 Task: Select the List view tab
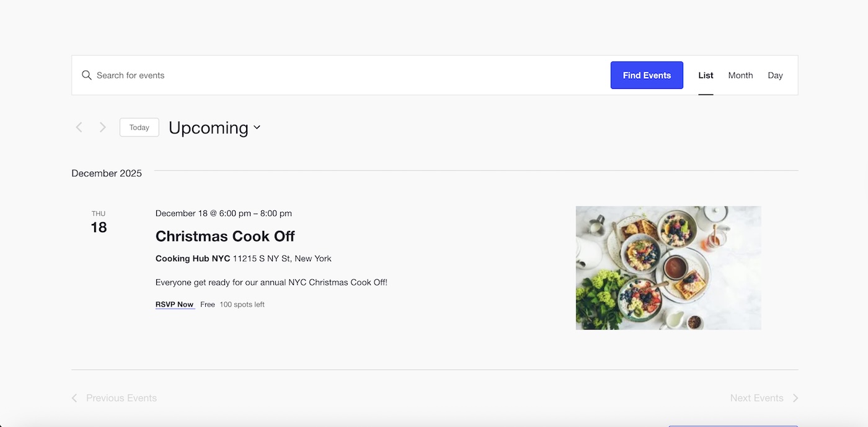(706, 75)
